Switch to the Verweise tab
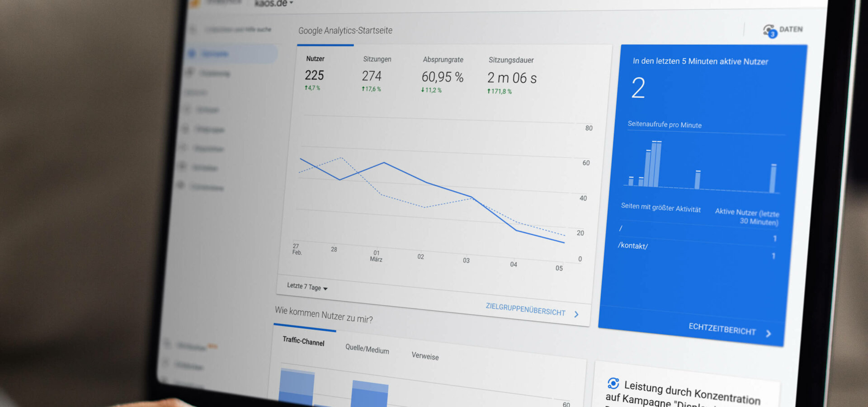 (425, 357)
